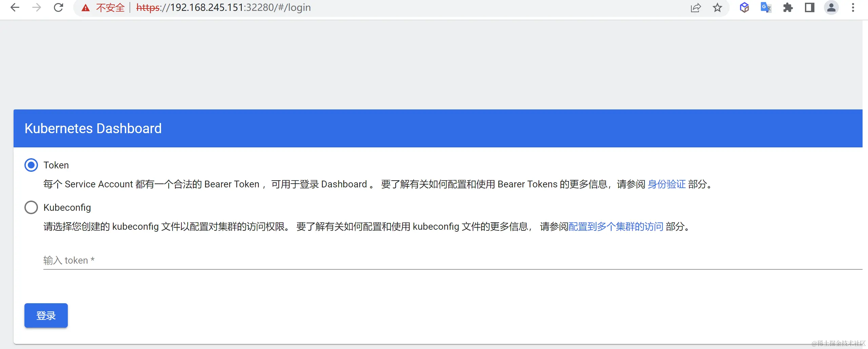Open the browser profile avatar
This screenshot has width=868, height=349.
[831, 7]
